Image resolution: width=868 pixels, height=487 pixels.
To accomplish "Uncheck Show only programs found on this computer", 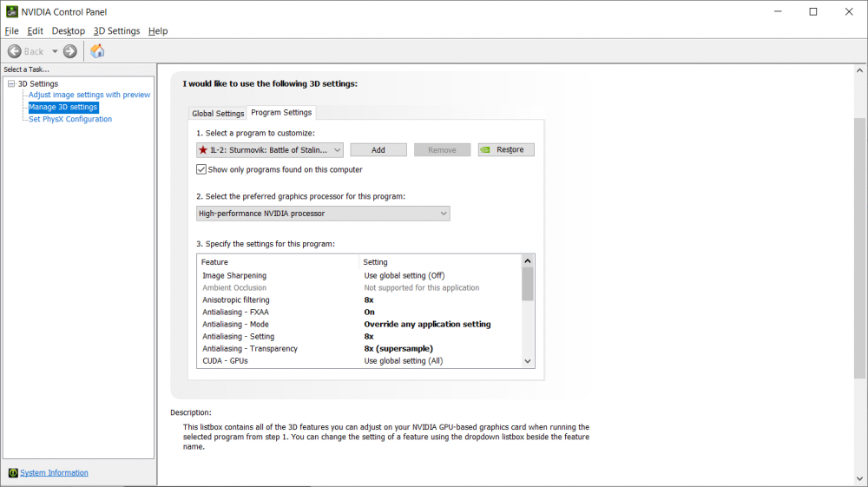I will [202, 169].
